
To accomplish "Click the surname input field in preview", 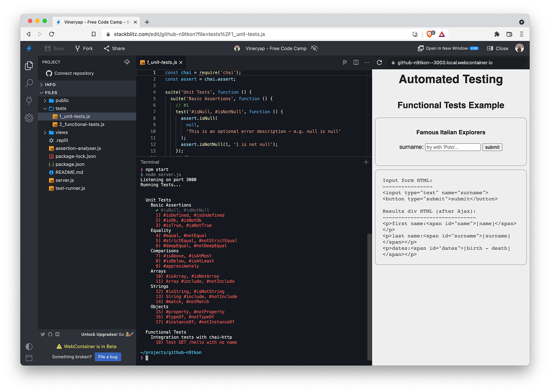I will (452, 147).
